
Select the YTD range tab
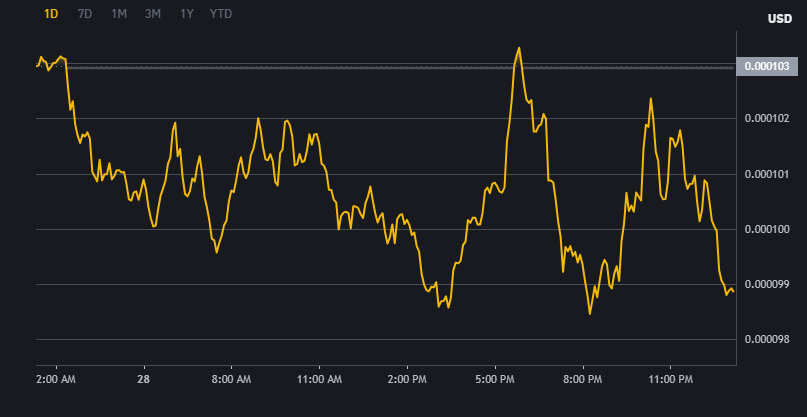[x=221, y=14]
